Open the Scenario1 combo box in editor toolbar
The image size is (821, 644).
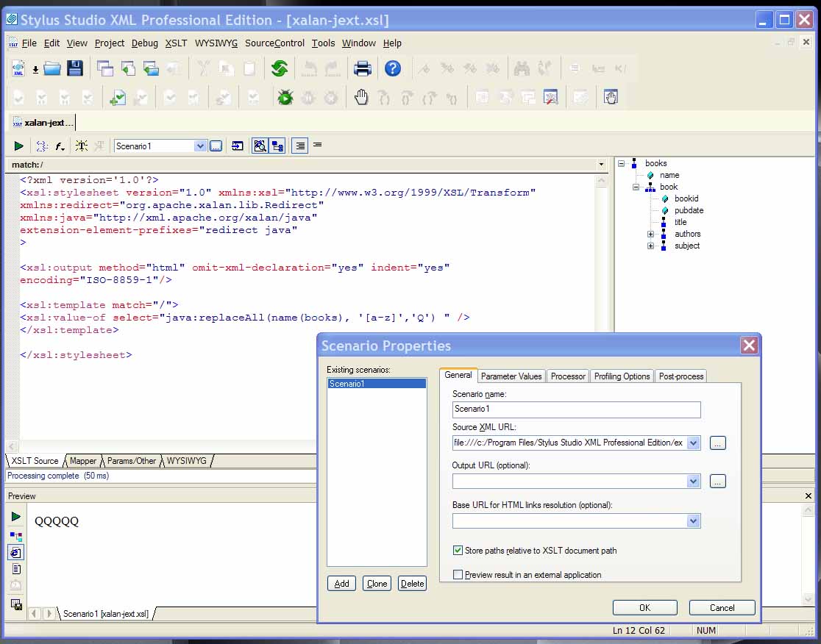pyautogui.click(x=200, y=146)
